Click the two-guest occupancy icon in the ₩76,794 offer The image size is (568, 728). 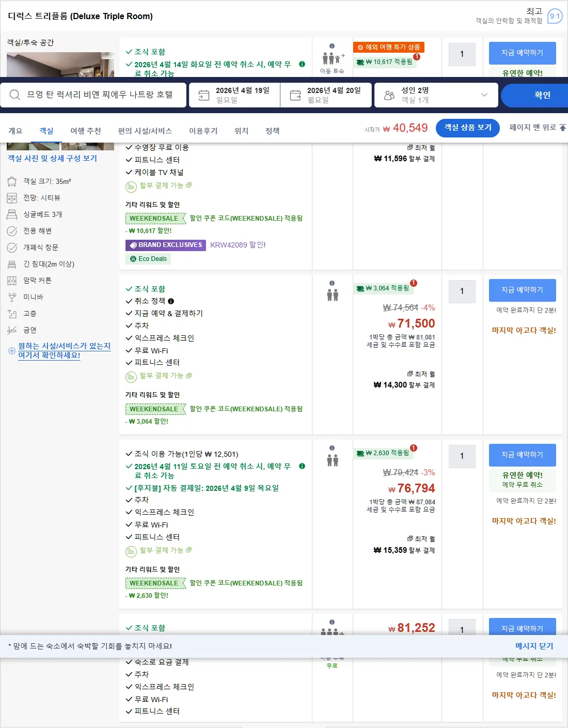point(333,460)
